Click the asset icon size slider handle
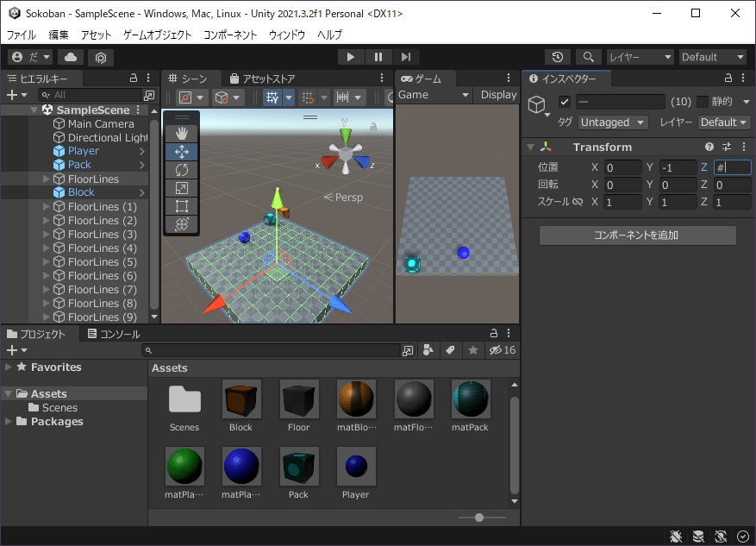756x546 pixels. coord(478,518)
